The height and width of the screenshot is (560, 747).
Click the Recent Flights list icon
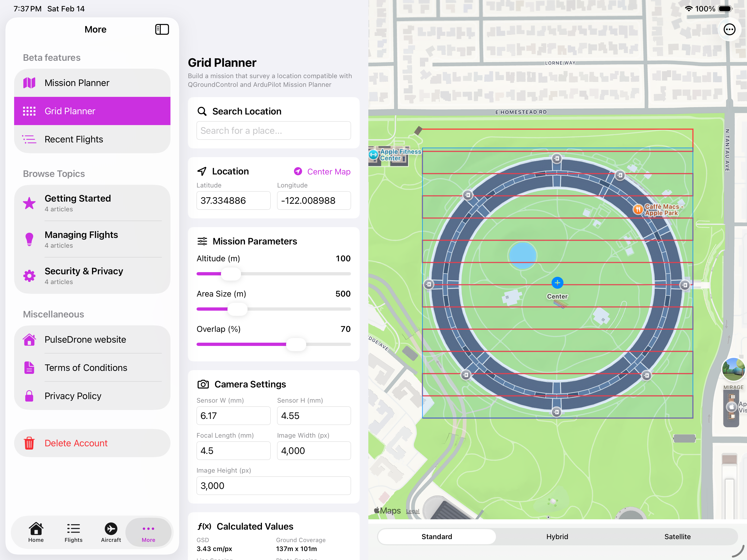tap(29, 139)
